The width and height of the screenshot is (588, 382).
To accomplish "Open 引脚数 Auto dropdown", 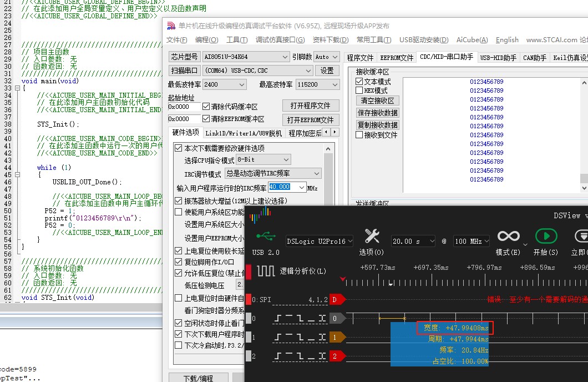I will [x=326, y=57].
